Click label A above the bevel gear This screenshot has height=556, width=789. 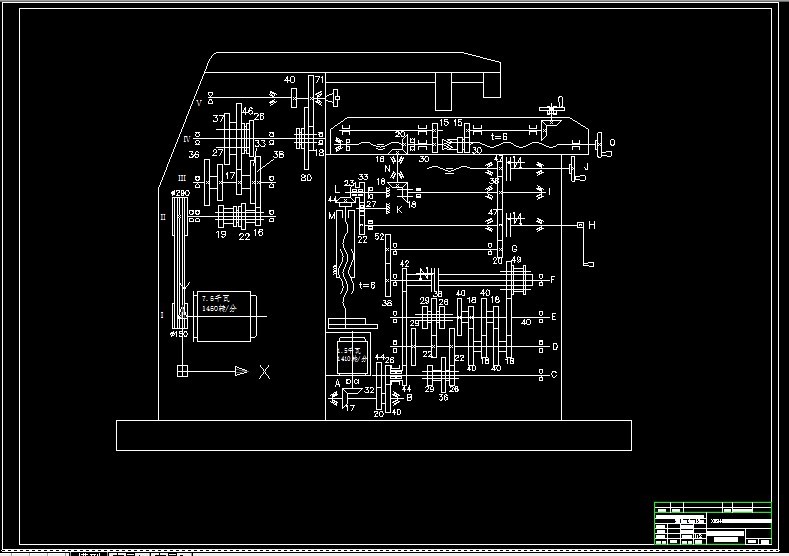[x=338, y=383]
